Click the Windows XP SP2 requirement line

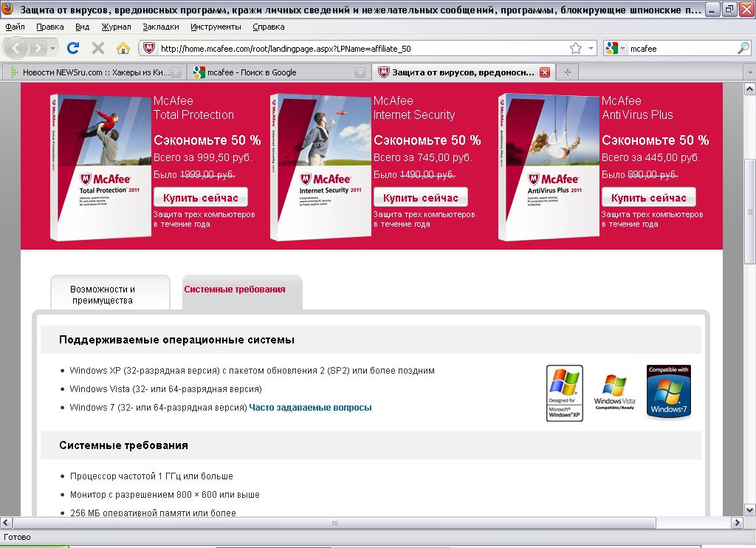(252, 371)
